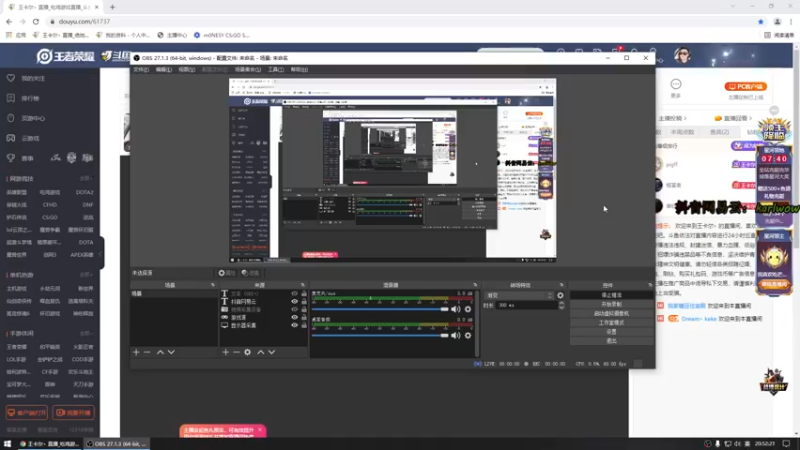Pop out the Audio Mixer dock panel

(475, 285)
